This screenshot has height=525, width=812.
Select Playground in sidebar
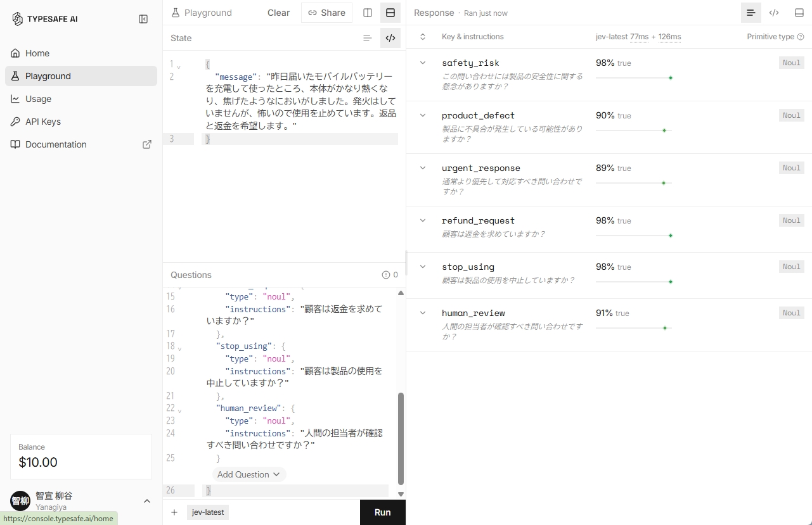pyautogui.click(x=81, y=76)
